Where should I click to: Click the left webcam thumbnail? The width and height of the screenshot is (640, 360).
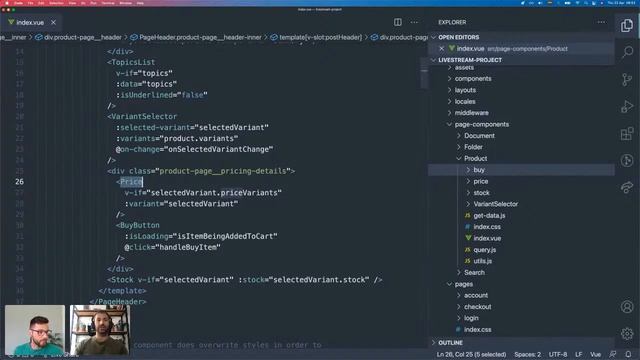click(x=35, y=330)
